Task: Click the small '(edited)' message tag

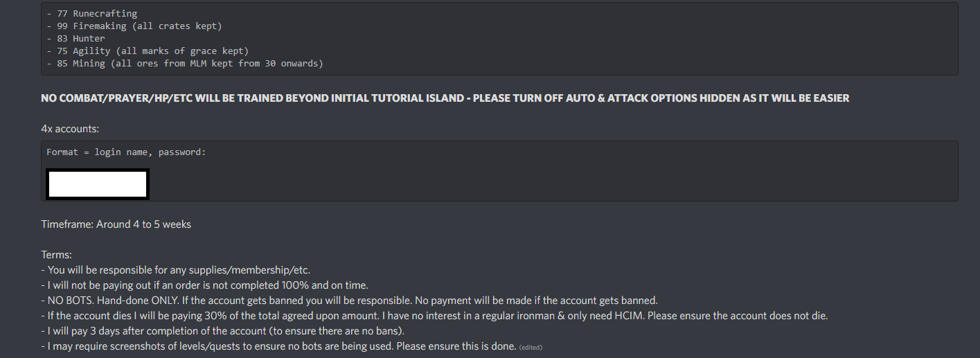Action: coord(531,347)
